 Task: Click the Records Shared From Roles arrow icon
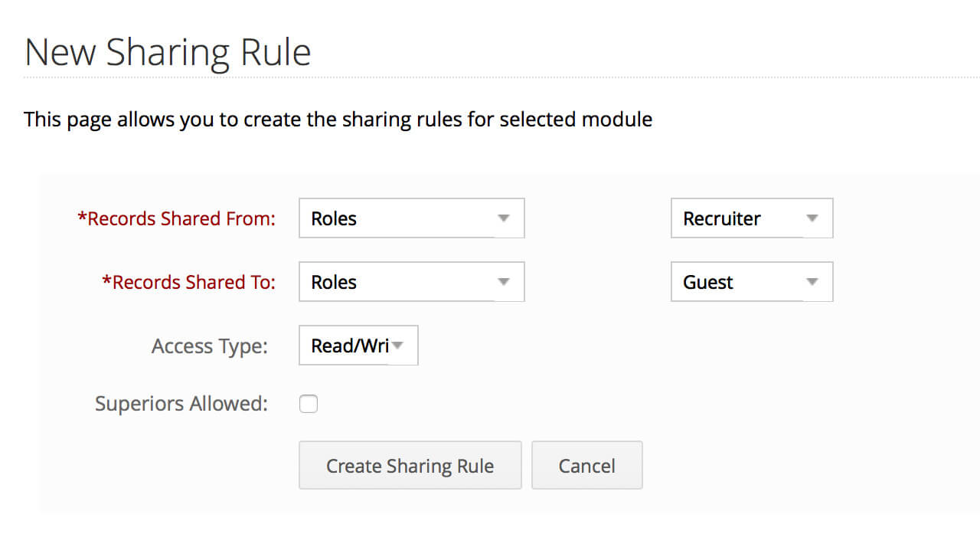tap(503, 218)
